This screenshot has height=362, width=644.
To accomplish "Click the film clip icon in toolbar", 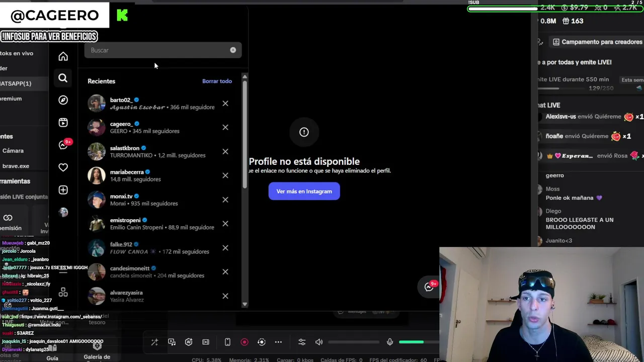I will coord(206,342).
